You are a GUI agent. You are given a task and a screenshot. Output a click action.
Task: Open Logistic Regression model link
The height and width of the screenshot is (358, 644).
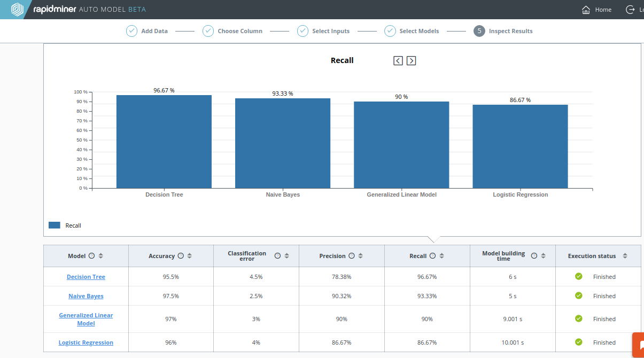pos(86,343)
